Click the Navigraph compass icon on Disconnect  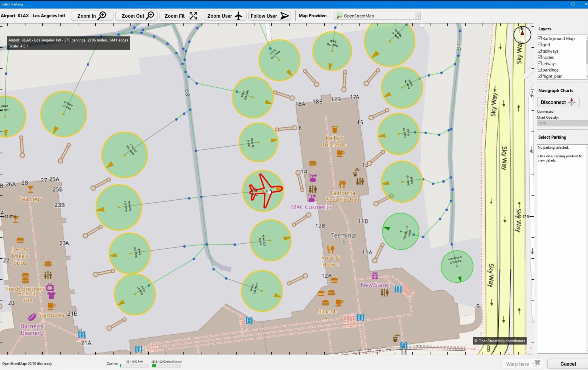(x=572, y=102)
